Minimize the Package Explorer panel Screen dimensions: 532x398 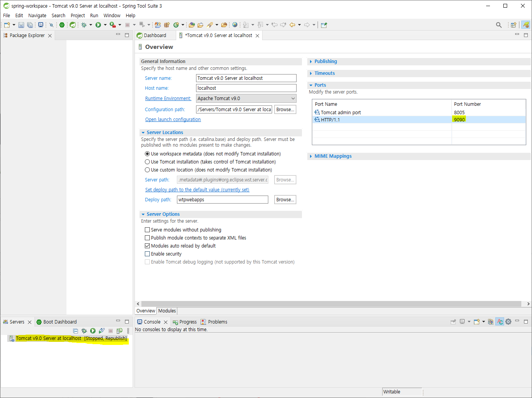tap(118, 35)
